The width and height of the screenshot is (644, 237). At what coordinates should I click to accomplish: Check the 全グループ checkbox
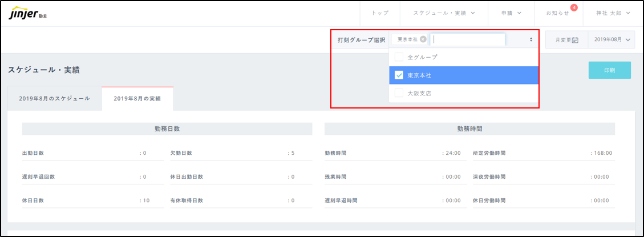click(x=399, y=57)
